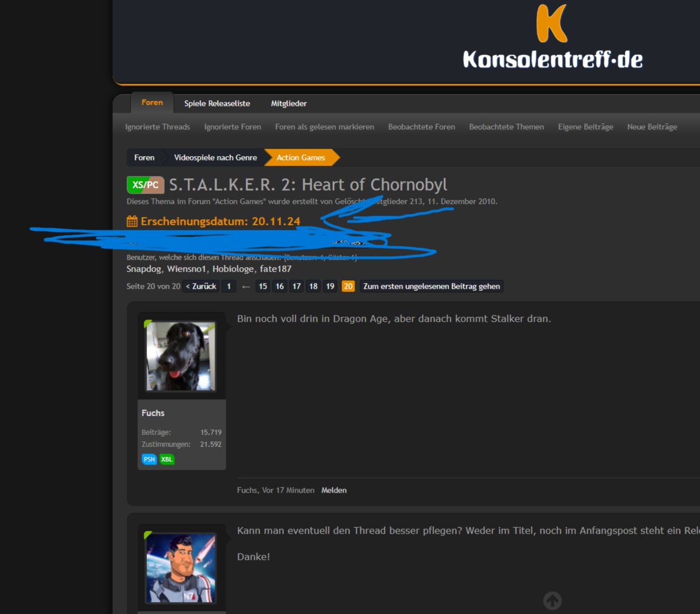The width and height of the screenshot is (700, 614).
Task: Open Fuchs username in sidebar
Action: coord(153,413)
